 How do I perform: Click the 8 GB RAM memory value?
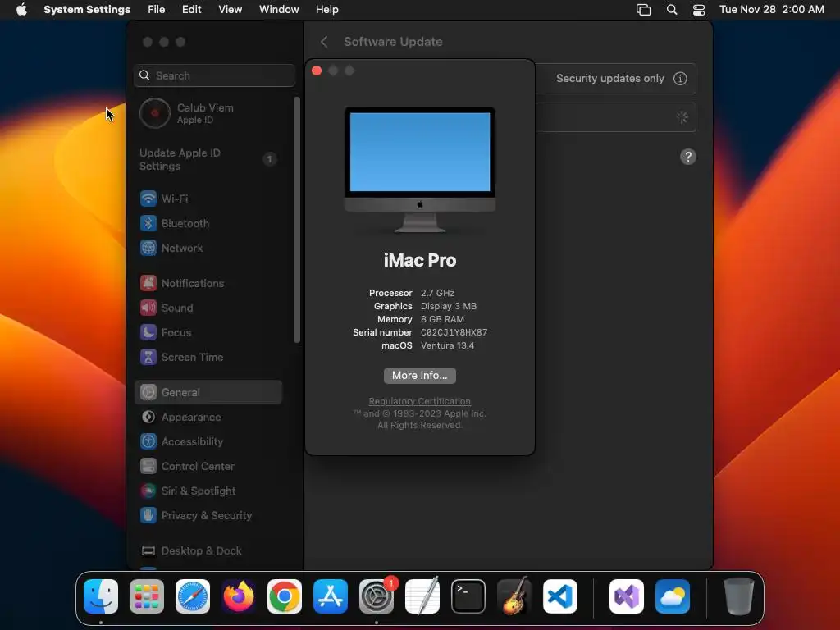pyautogui.click(x=442, y=319)
